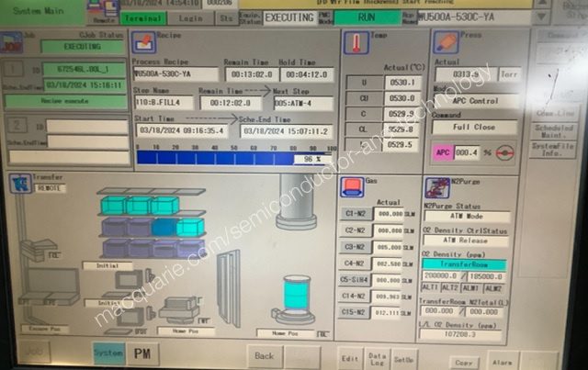Click the APC valve symbol icon
588x370 pixels.
503,153
